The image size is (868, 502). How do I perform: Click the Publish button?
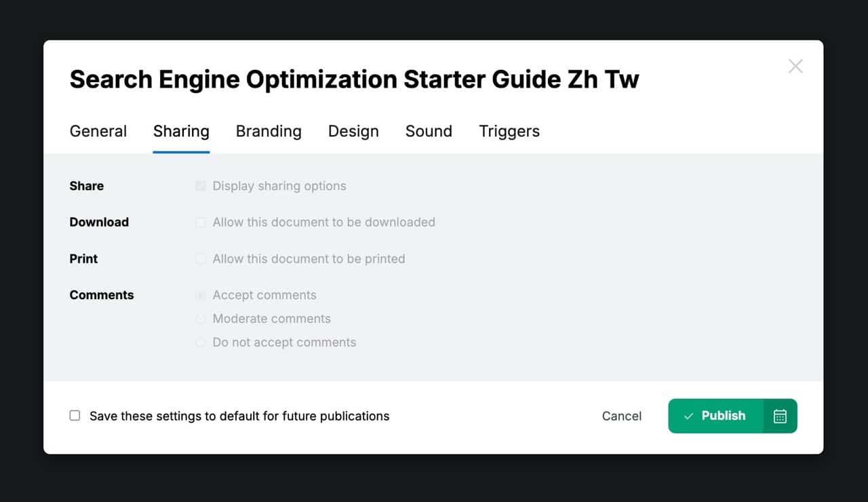[715, 416]
